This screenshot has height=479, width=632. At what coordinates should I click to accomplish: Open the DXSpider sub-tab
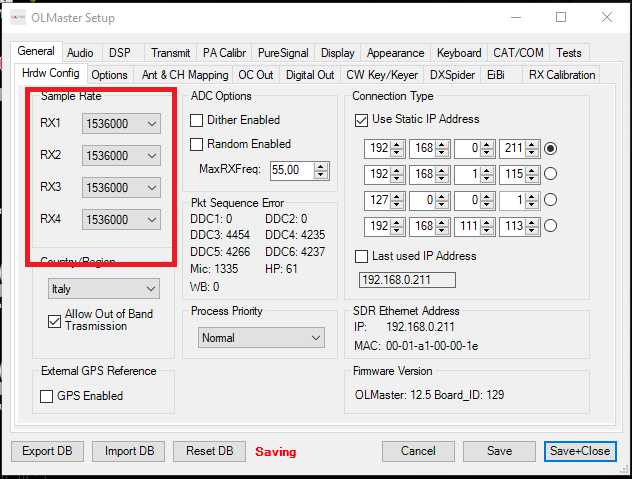tap(452, 75)
